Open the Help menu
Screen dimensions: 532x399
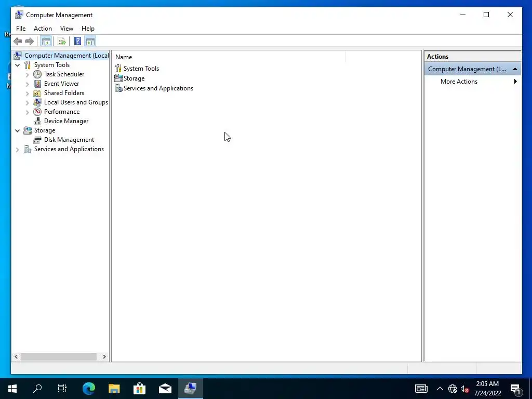(88, 29)
